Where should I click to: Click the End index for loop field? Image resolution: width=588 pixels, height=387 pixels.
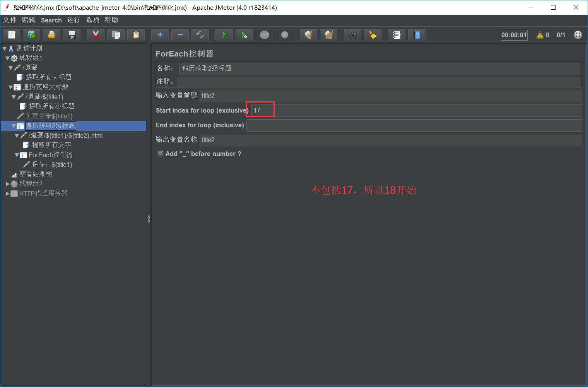tap(414, 125)
